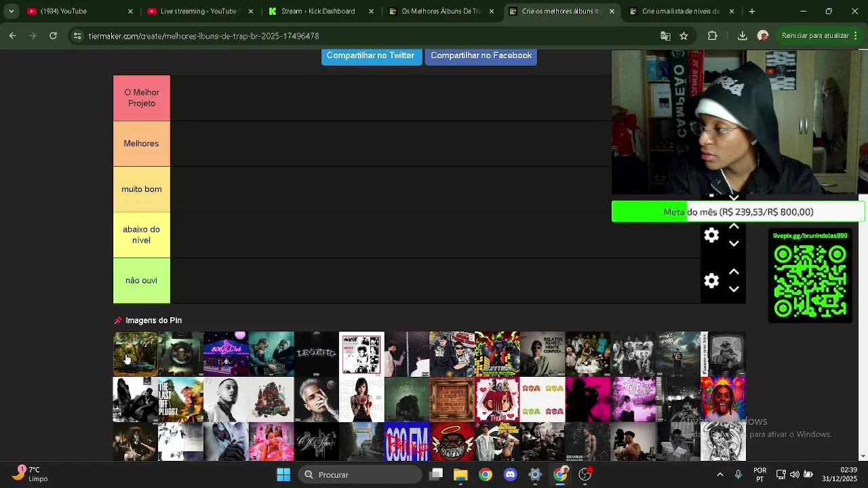Click the 'Imagens do Pin' heading
This screenshot has width=868, height=488.
click(154, 321)
